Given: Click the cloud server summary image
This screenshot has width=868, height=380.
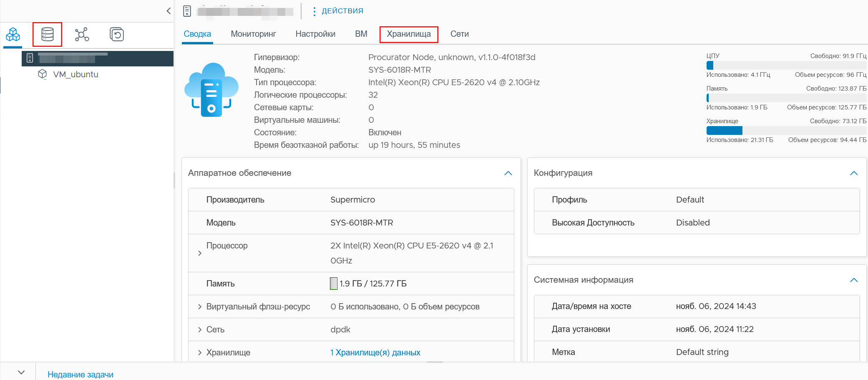Looking at the screenshot, I should pos(211,90).
